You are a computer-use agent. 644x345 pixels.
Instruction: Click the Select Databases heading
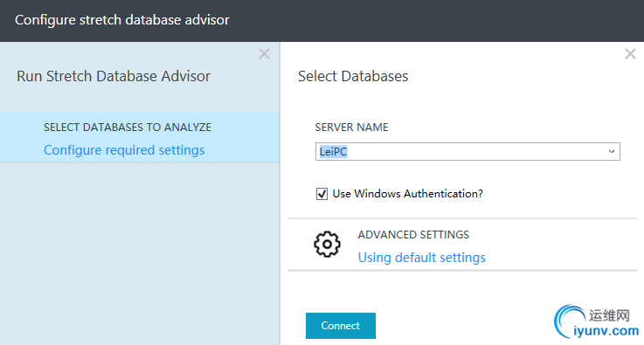pos(353,76)
